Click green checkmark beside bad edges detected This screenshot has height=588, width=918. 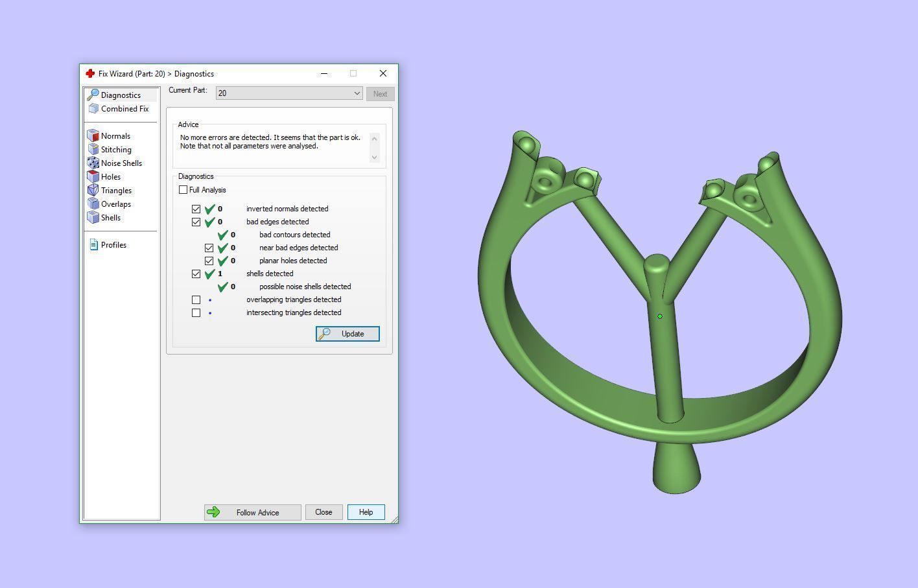209,222
